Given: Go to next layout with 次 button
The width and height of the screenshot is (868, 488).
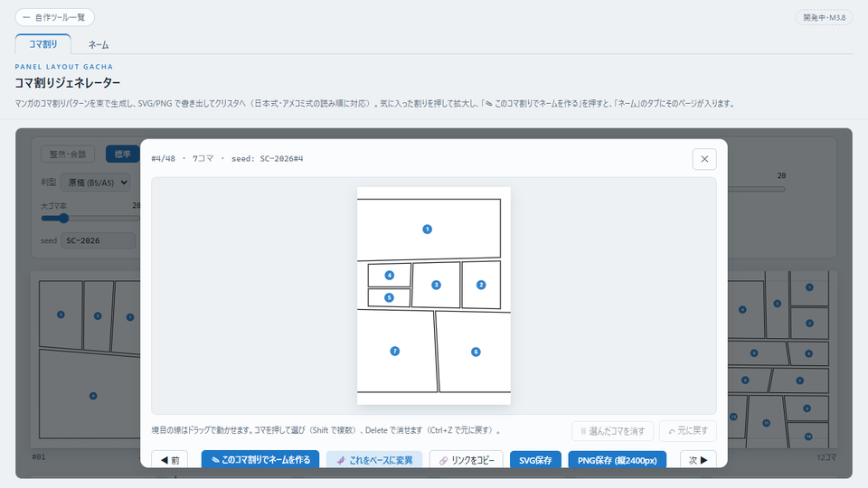Looking at the screenshot, I should coord(698,460).
